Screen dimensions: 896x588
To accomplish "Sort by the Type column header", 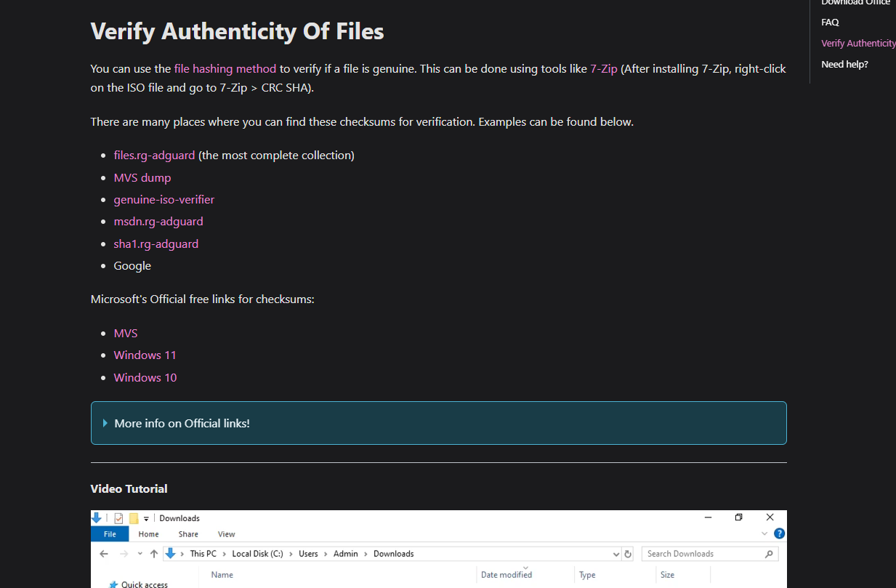I will (x=588, y=575).
